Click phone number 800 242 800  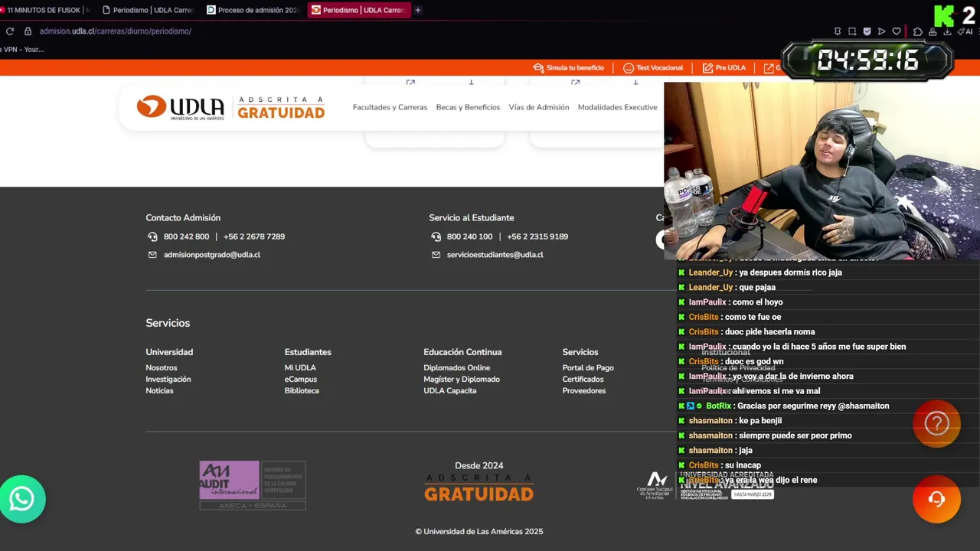(186, 236)
